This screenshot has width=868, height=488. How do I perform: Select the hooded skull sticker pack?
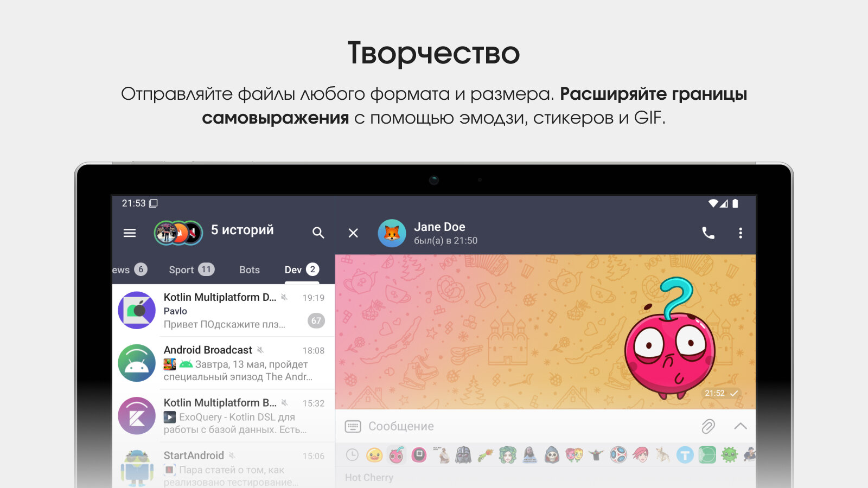tap(552, 455)
